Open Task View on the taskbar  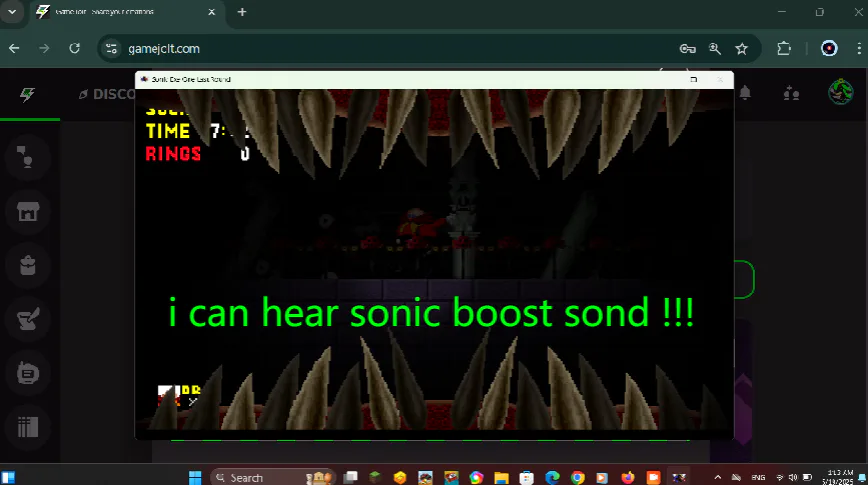[x=350, y=477]
